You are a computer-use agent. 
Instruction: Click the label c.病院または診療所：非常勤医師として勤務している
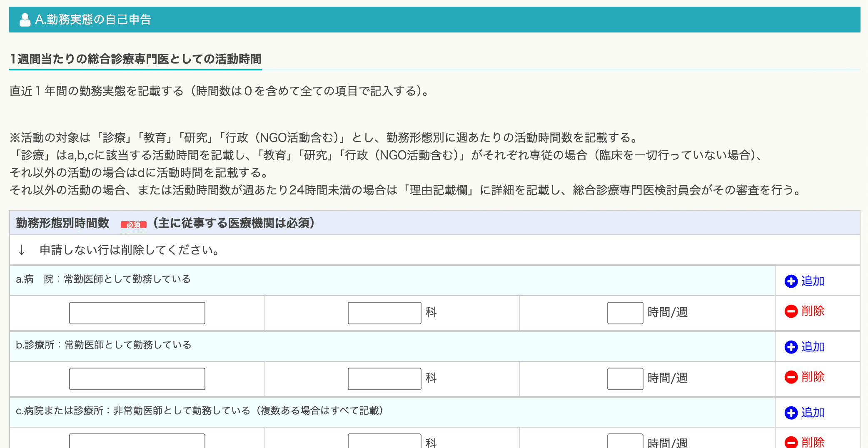pyautogui.click(x=200, y=411)
